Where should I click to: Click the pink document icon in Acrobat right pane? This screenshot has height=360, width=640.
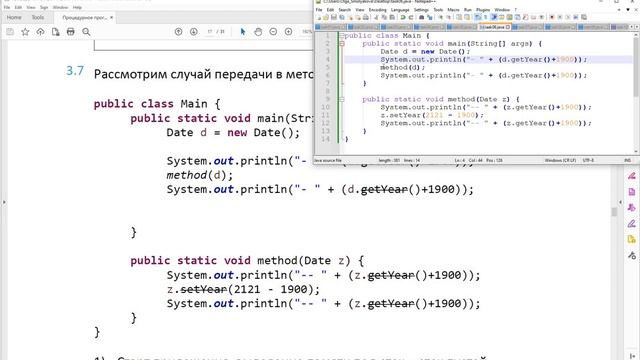click(x=632, y=192)
